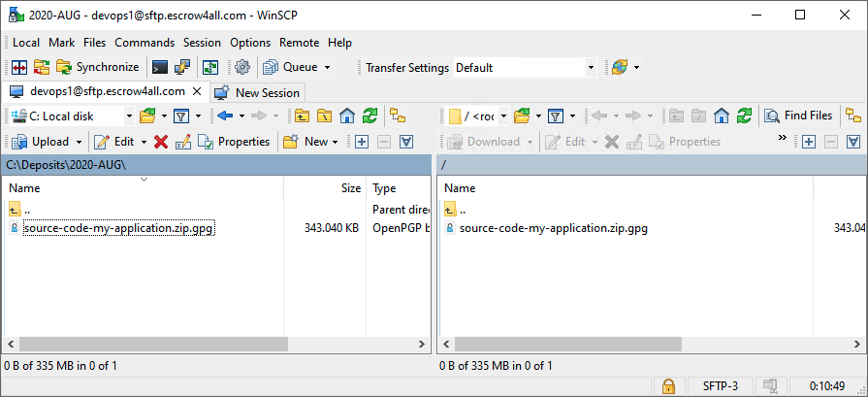Expand hidden remote toolbar chevron
The image size is (868, 397).
783,137
